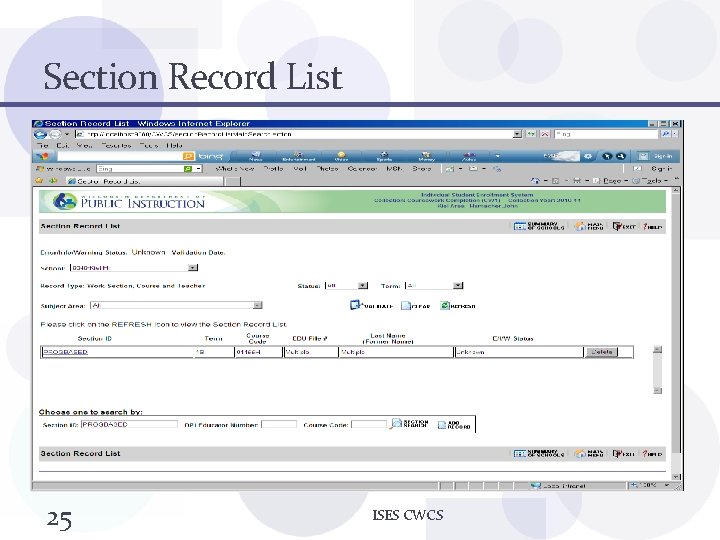The width and height of the screenshot is (720, 540).
Task: Open the File menu
Action: coord(43,145)
